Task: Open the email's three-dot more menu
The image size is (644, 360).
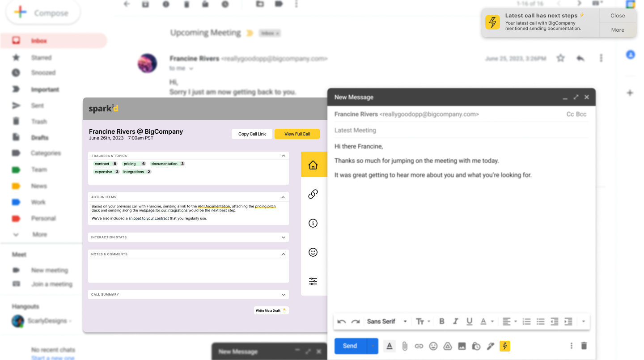Action: pos(601,58)
